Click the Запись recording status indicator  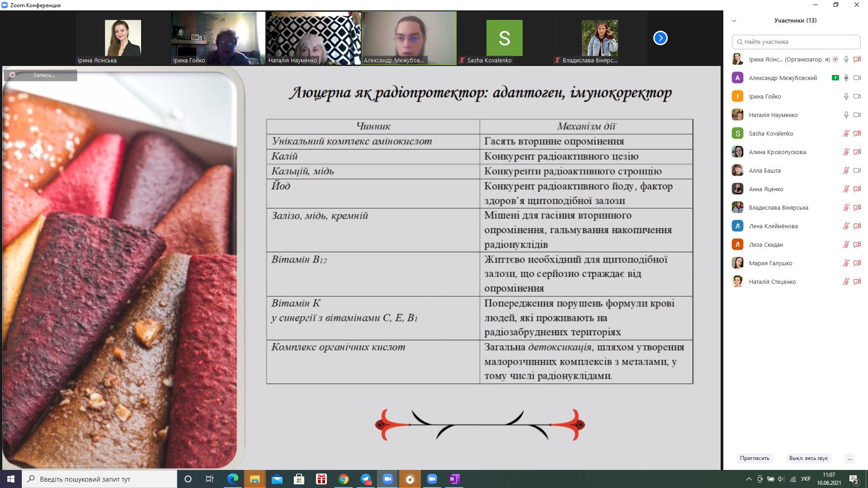[40, 75]
